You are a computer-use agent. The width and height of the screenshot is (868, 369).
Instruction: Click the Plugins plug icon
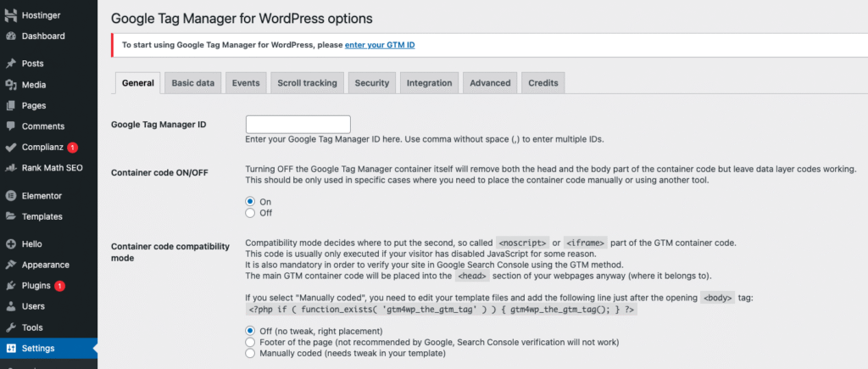click(11, 286)
